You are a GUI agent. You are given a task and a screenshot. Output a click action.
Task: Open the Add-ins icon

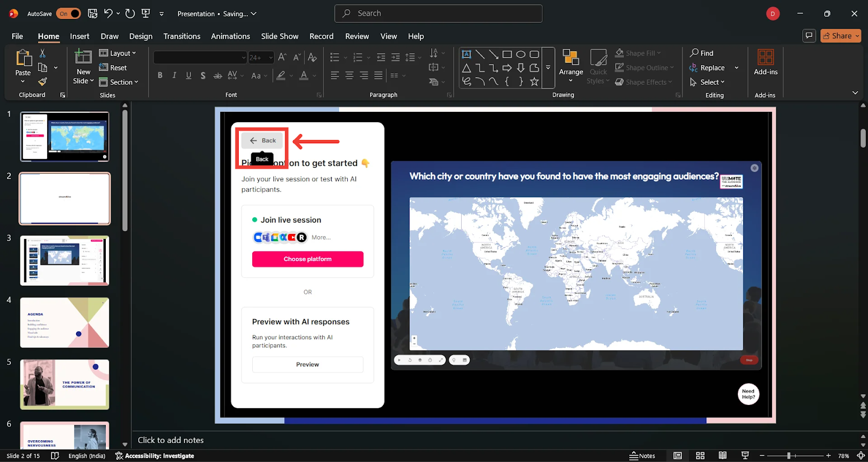[765, 57]
